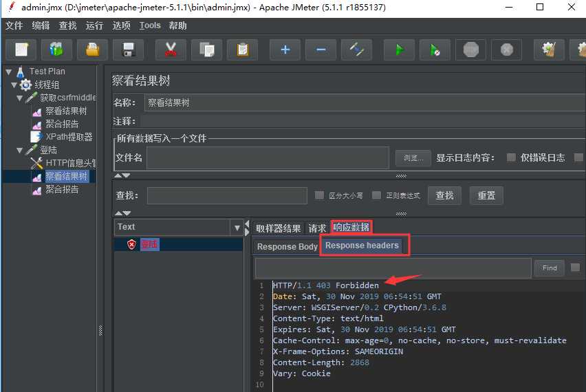The height and width of the screenshot is (392, 586).
Task: Collapse the Test Plan tree node
Action: 8,72
